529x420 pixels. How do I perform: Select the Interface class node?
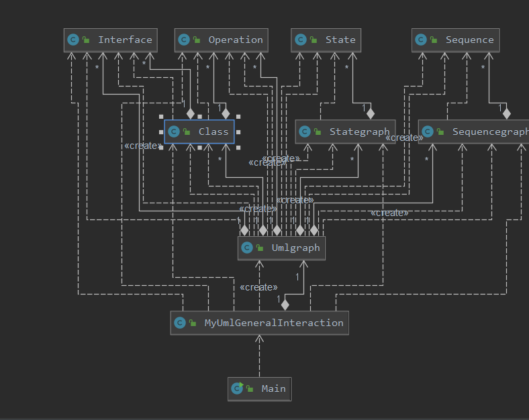[x=111, y=40]
